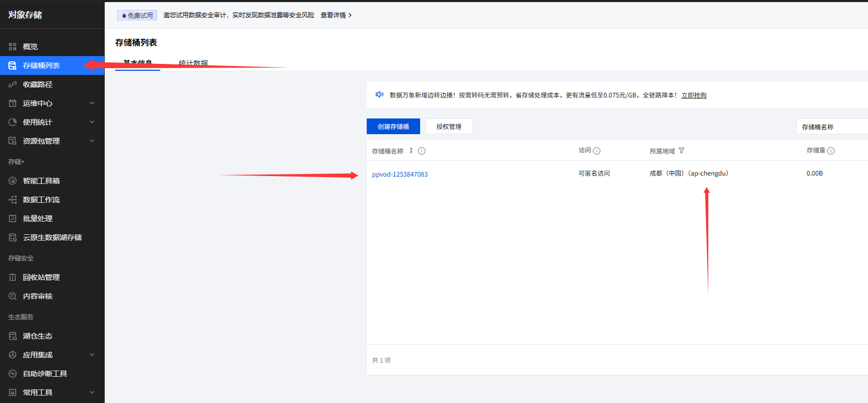Click the 数据工作流 workflow icon

click(x=13, y=200)
